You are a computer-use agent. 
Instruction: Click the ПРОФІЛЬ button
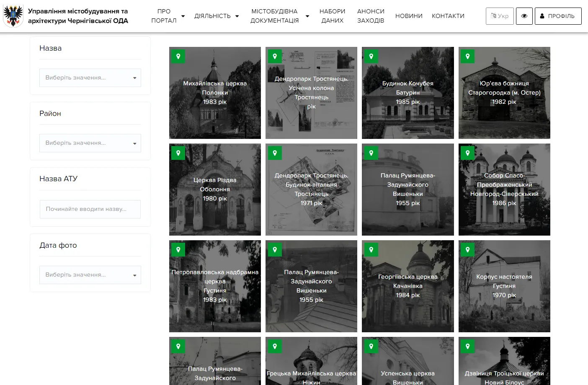click(x=558, y=16)
